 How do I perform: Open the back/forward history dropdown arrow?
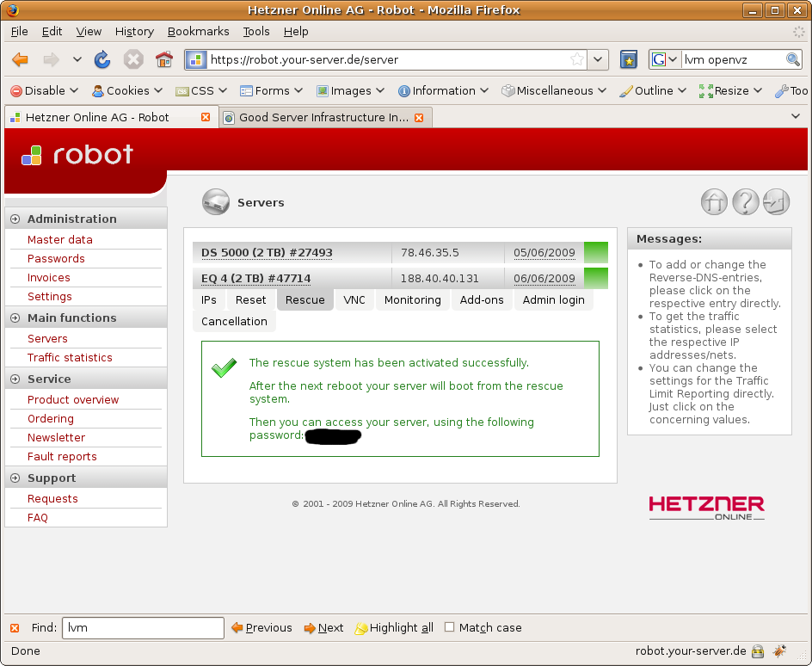(77, 59)
